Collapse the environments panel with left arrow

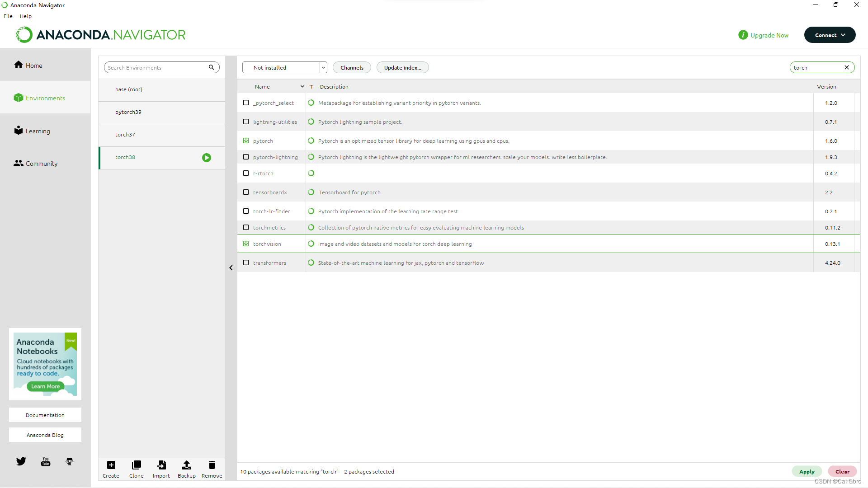231,268
